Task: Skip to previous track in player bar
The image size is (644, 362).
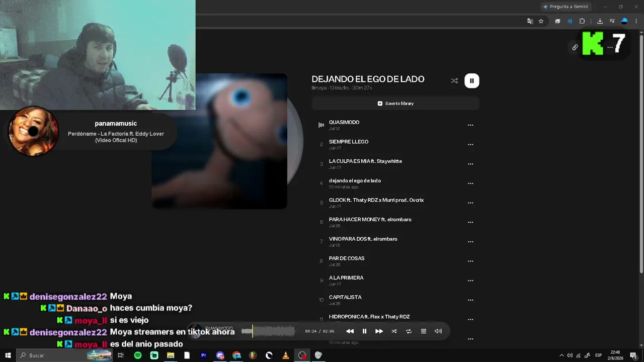Action: (x=350, y=331)
